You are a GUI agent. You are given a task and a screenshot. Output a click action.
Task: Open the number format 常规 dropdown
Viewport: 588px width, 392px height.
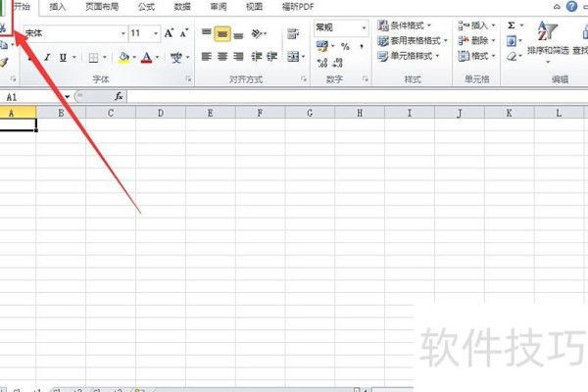tap(364, 27)
